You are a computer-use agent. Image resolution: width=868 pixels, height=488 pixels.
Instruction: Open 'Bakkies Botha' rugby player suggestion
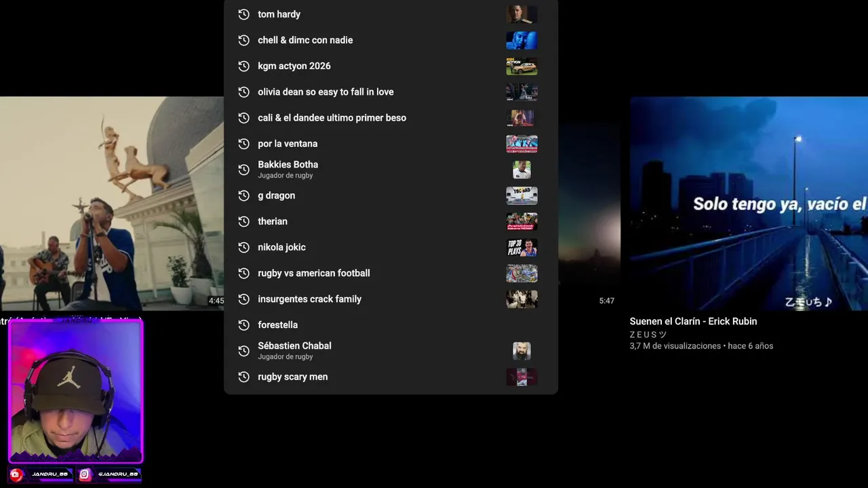391,169
